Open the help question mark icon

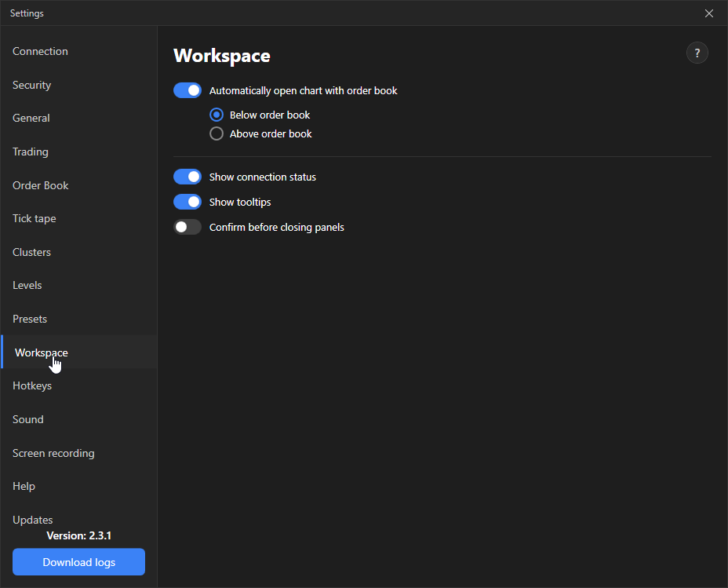click(697, 53)
